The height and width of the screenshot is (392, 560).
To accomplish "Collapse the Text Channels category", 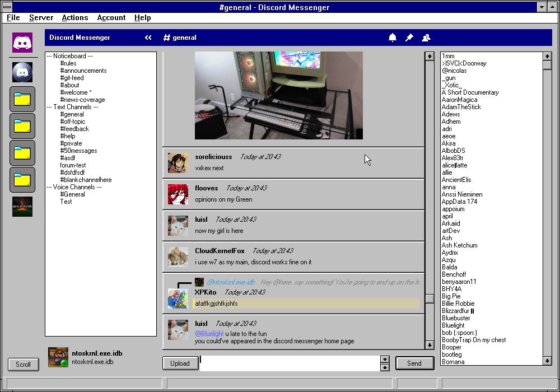I will tap(72, 107).
